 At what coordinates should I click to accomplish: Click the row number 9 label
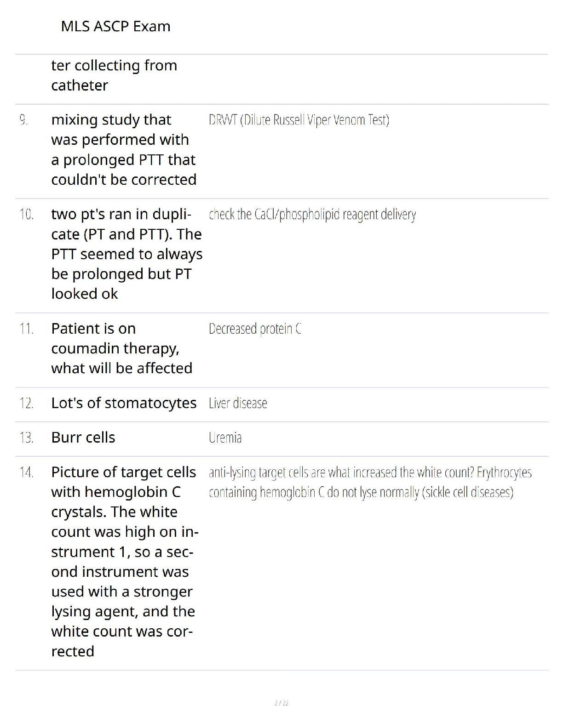pos(24,120)
